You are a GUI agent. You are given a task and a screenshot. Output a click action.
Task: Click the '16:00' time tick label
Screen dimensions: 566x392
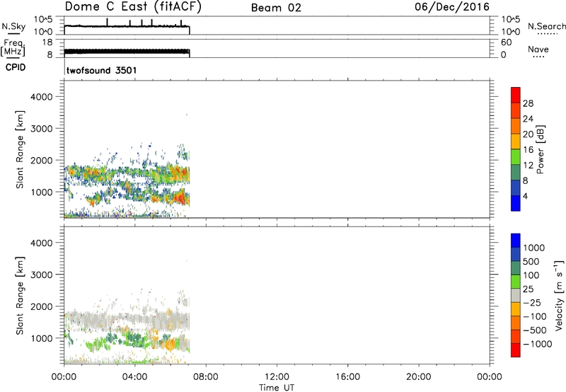pyautogui.click(x=347, y=377)
